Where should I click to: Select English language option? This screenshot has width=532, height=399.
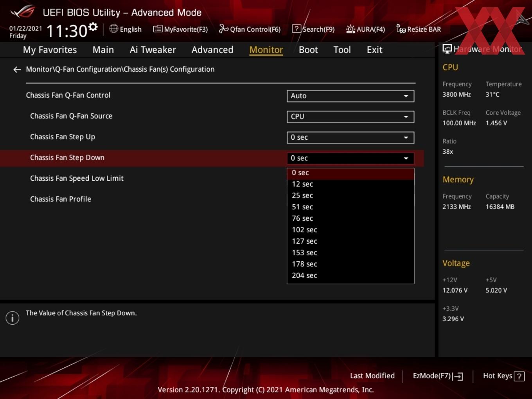pyautogui.click(x=131, y=29)
